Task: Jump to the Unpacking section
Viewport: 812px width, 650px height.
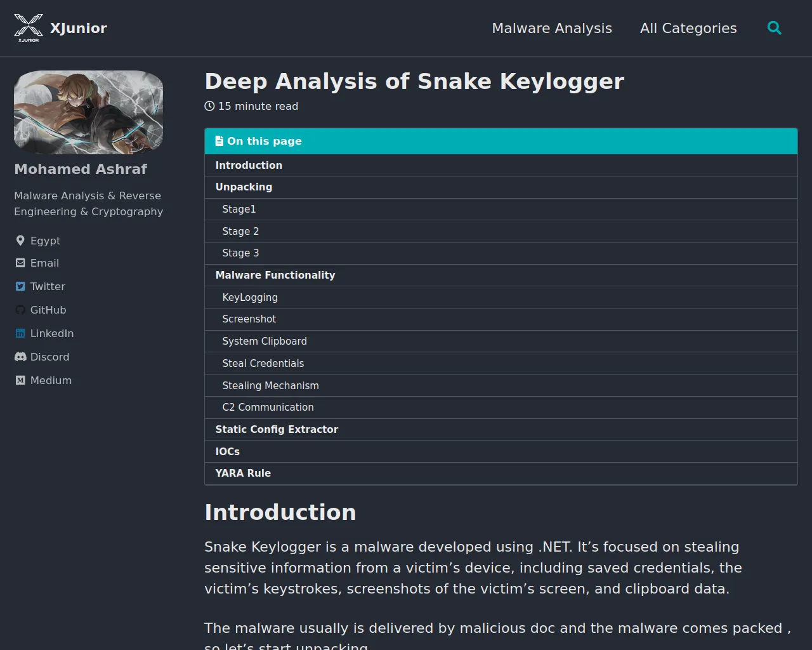Action: [244, 187]
